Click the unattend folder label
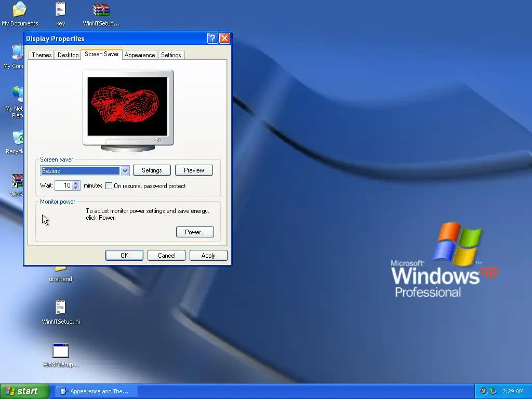 point(60,279)
